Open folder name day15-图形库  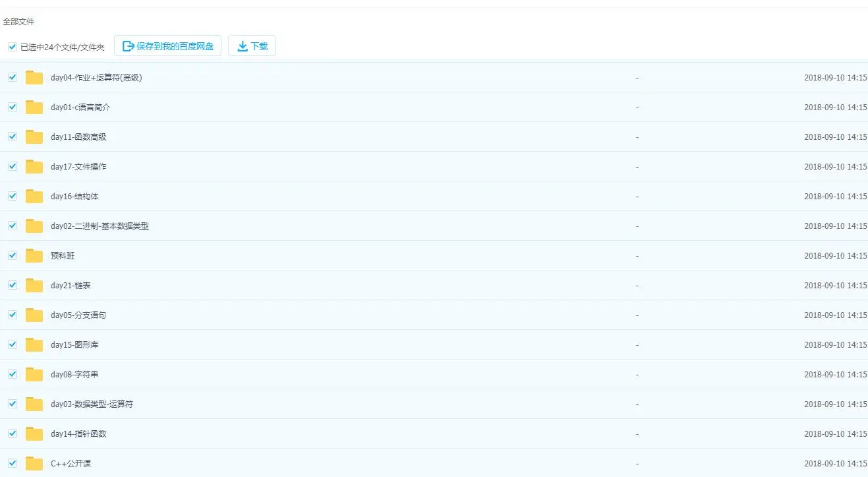(74, 344)
